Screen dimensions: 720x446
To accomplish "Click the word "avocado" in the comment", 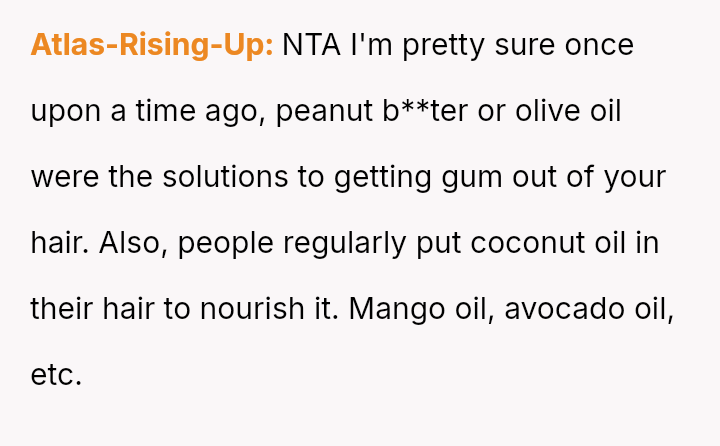I will [x=564, y=309].
